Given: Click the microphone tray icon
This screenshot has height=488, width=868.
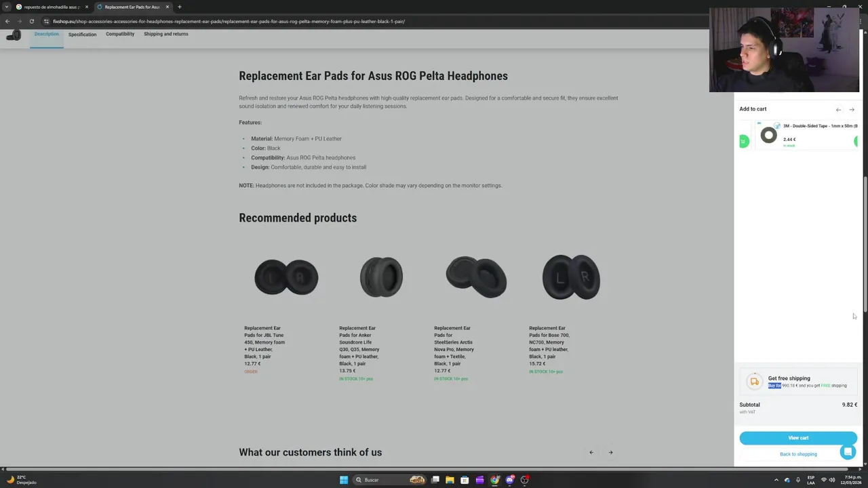Looking at the screenshot, I should pos(797,480).
